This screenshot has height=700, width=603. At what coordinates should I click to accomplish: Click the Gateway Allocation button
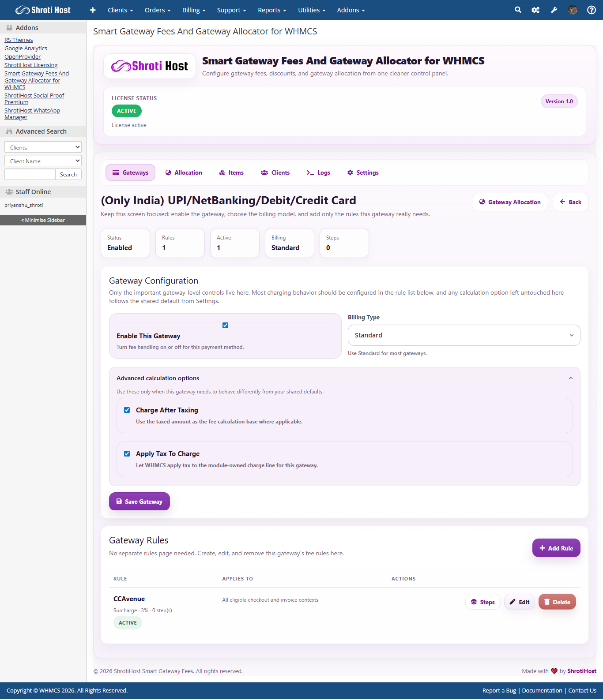click(x=510, y=202)
